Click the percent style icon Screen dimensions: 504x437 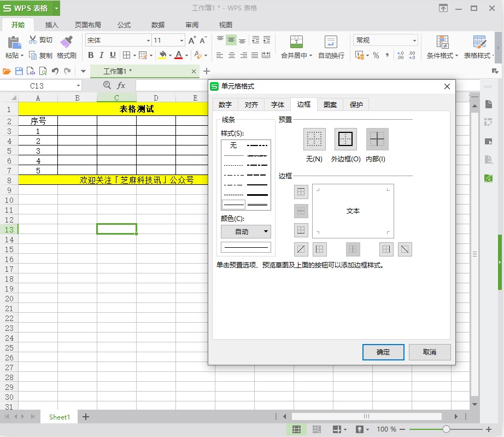click(376, 55)
